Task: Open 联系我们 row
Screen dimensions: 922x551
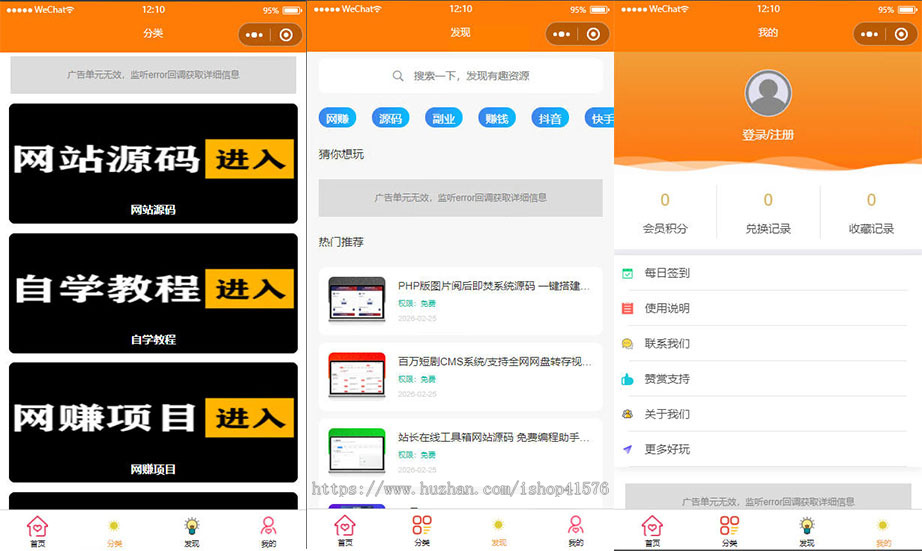Action: (x=768, y=343)
